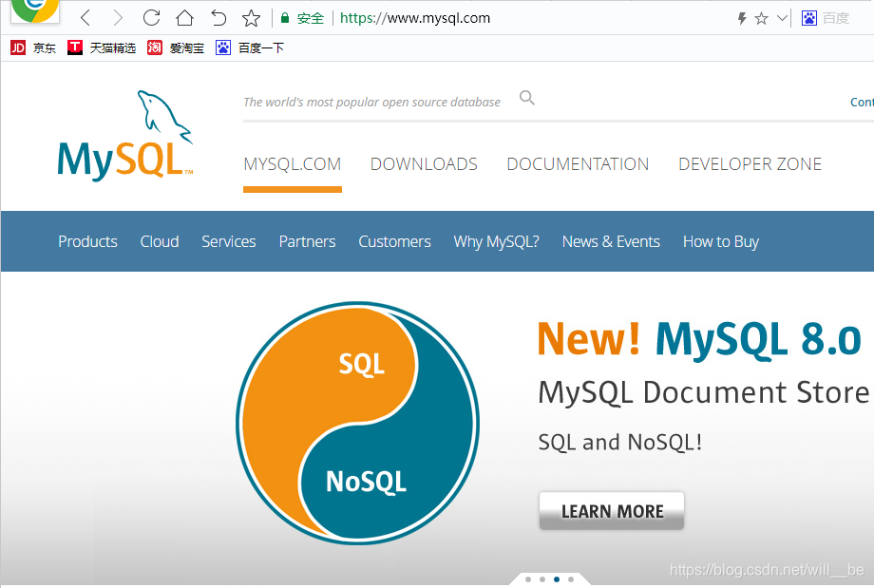Select the first carousel dot
This screenshot has width=874, height=588.
point(528,579)
